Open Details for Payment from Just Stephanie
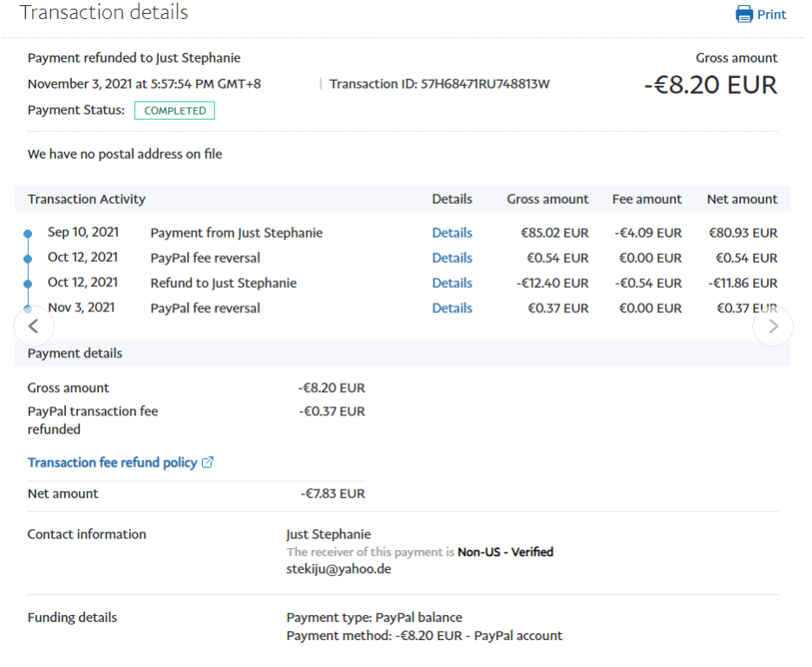This screenshot has height=667, width=812. pyautogui.click(x=452, y=232)
